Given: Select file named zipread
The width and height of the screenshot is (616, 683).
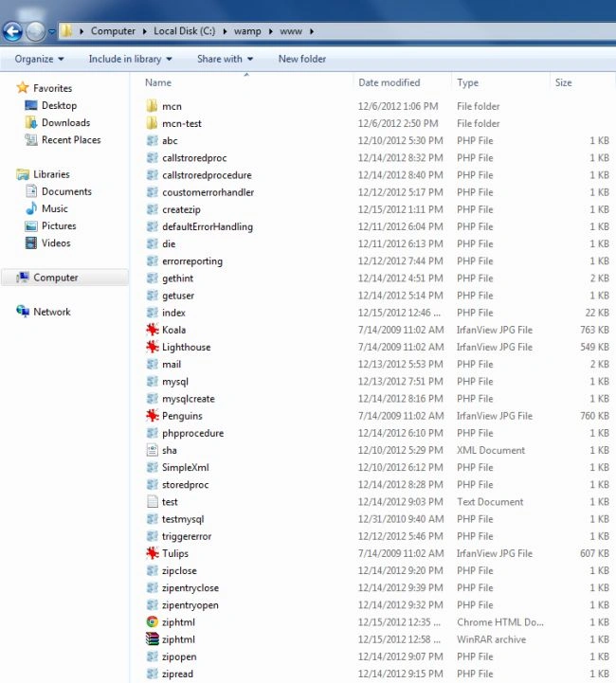Looking at the screenshot, I should tap(177, 674).
